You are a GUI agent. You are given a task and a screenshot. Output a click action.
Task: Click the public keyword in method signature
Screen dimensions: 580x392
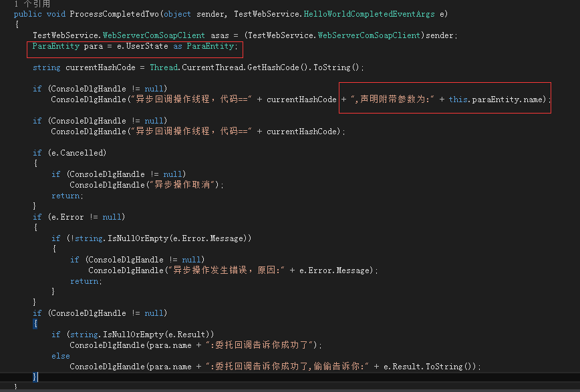28,14
